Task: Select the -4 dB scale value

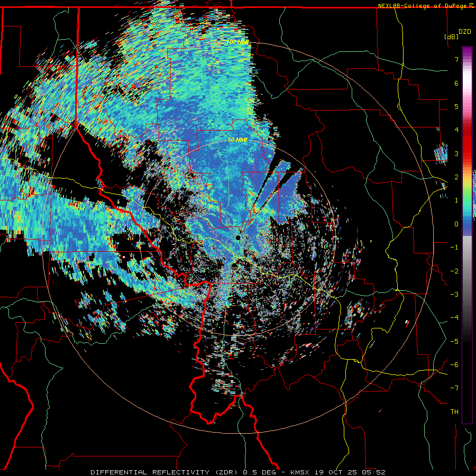Action: tap(454, 318)
